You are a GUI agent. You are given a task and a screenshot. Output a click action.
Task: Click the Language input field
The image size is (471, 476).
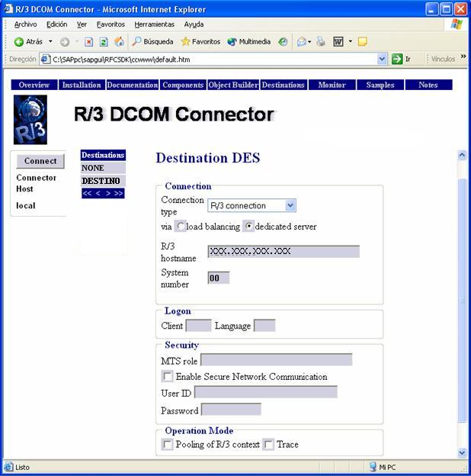[x=264, y=326]
